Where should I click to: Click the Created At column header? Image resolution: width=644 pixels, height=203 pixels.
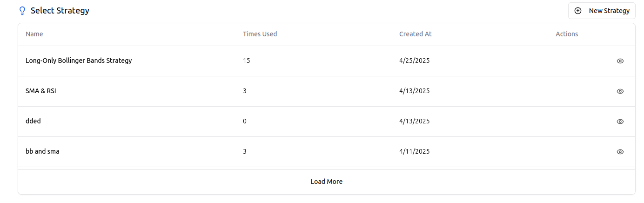point(416,34)
